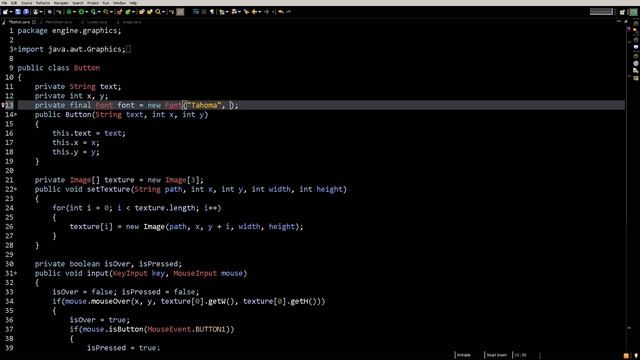
Task: Click the overview ruler error mark
Action: [629, 29]
